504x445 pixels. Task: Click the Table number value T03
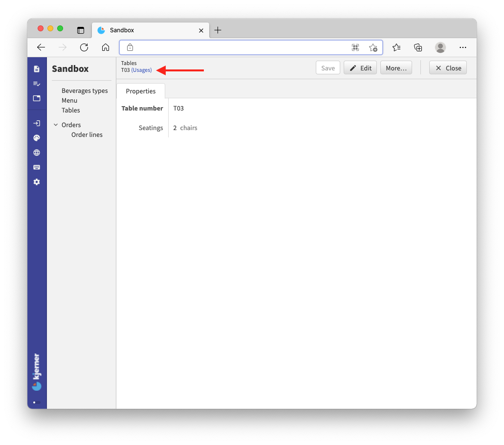click(178, 109)
